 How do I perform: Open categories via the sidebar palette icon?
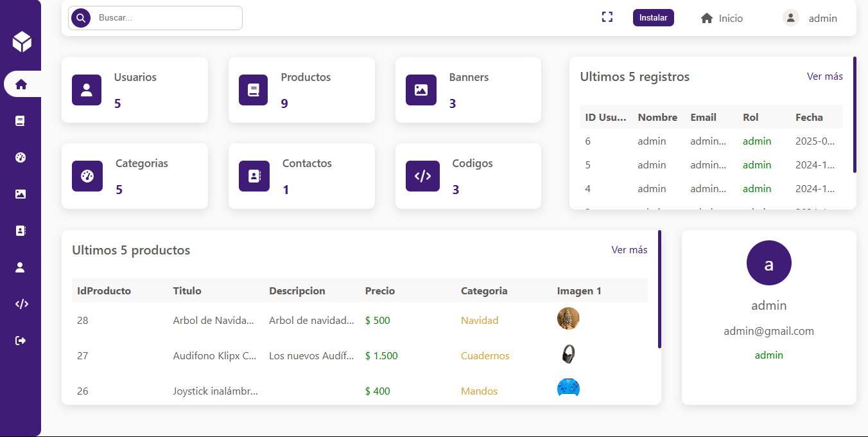point(21,157)
